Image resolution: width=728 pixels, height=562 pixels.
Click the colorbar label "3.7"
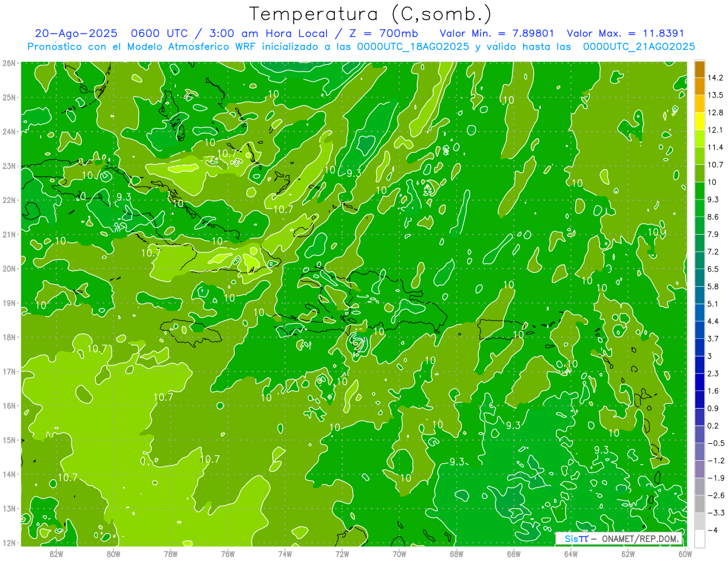(712, 339)
